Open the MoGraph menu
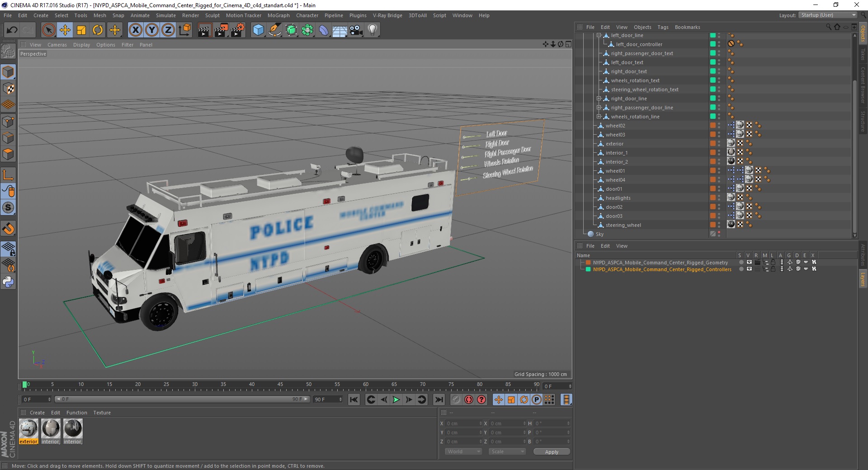The width and height of the screenshot is (868, 470). point(278,15)
